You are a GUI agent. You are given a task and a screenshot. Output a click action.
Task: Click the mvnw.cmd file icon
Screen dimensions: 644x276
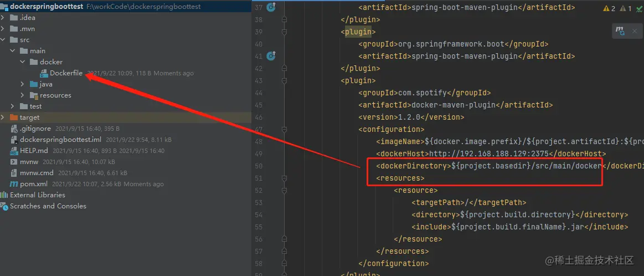pyautogui.click(x=14, y=173)
